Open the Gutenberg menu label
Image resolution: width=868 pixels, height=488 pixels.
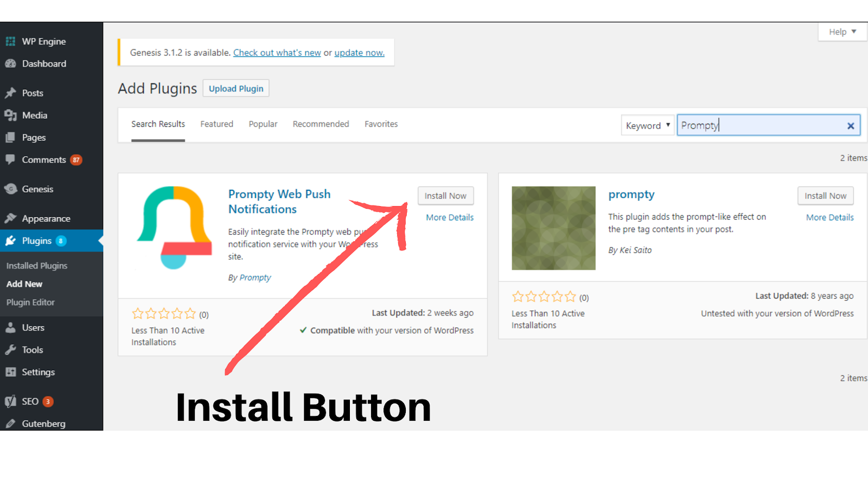point(43,423)
